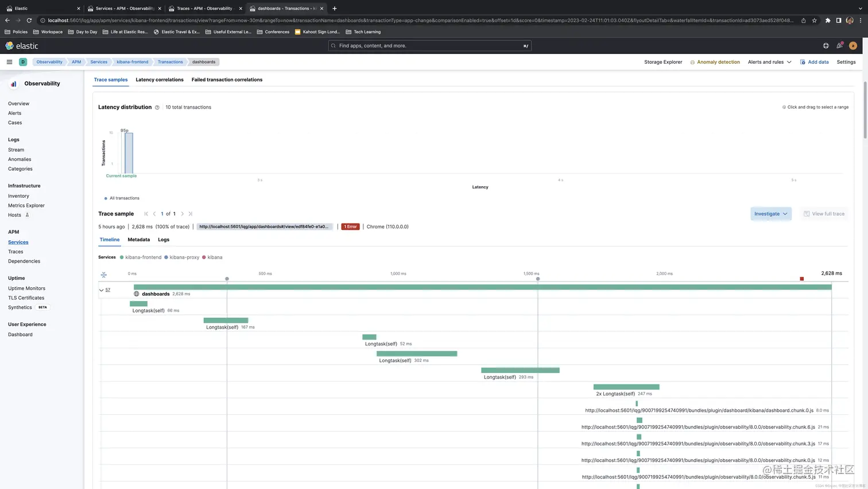This screenshot has height=489, width=868.
Task: Open Failed transaction correlations tab
Action: pos(227,80)
